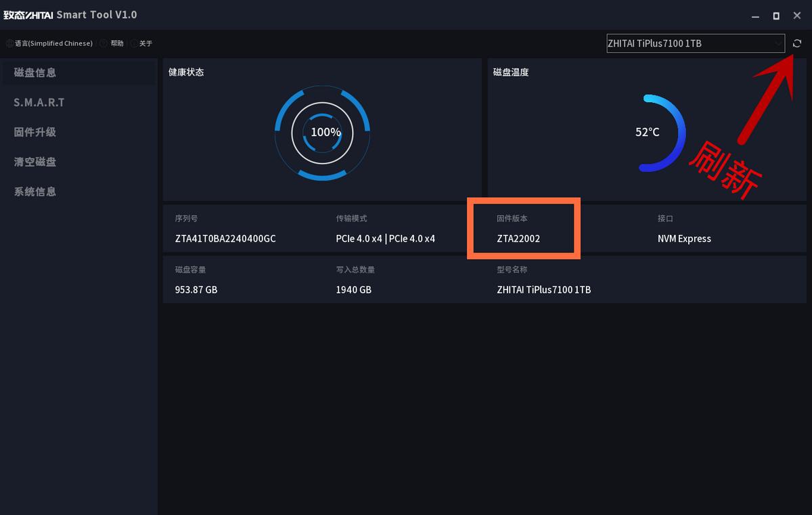The image size is (812, 515).
Task: Click the 1940 GB total writes value
Action: pyautogui.click(x=353, y=290)
